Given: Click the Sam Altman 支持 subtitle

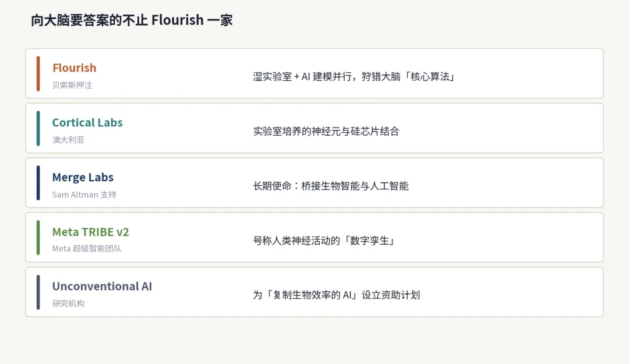Looking at the screenshot, I should tap(84, 195).
